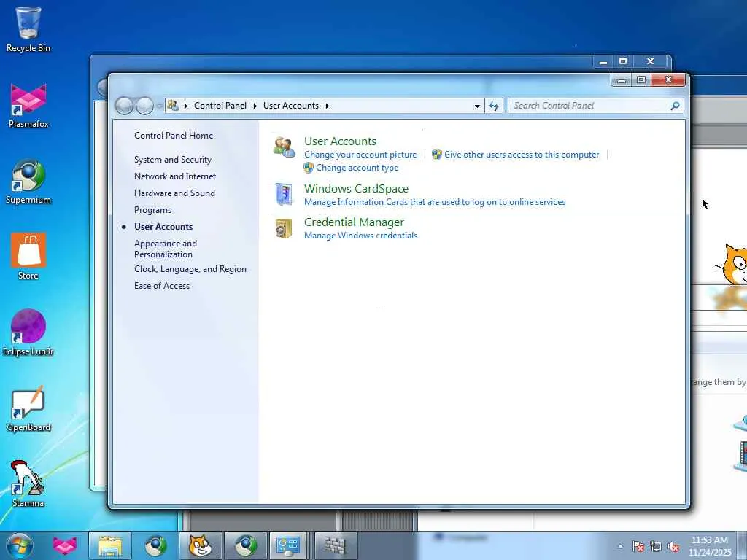747x560 pixels.
Task: Click the brick wall taskbar button
Action: [336, 545]
